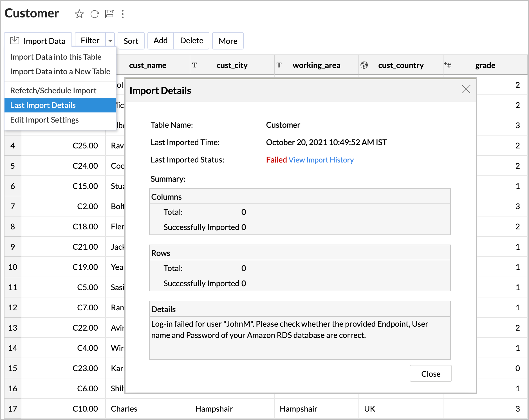Click the number type icon on grade column
This screenshot has width=529, height=420.
pyautogui.click(x=448, y=65)
